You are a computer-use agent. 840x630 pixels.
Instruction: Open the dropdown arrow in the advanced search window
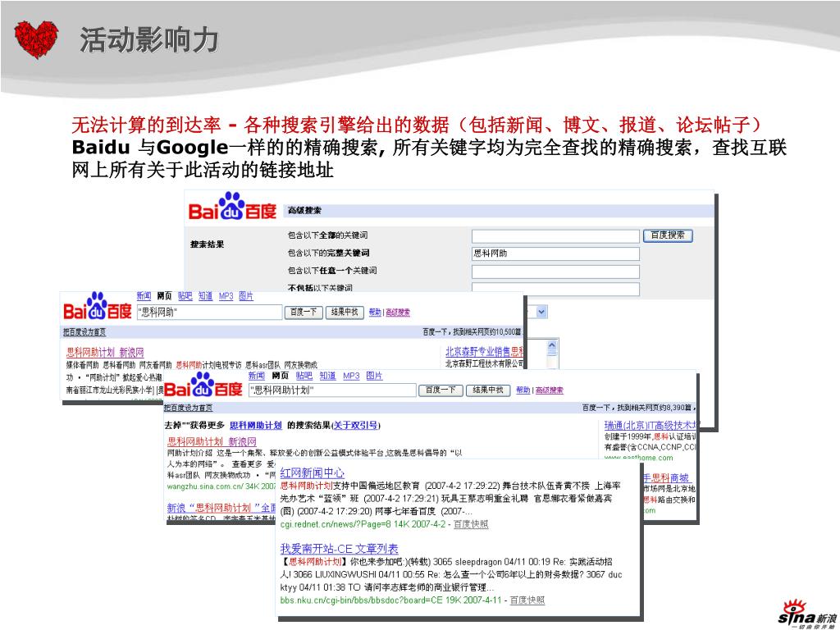coord(541,313)
